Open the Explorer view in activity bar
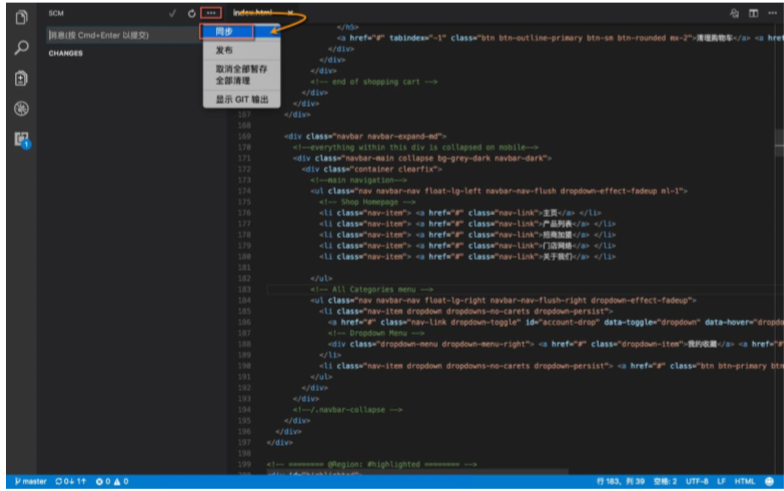This screenshot has height=491, width=784. pyautogui.click(x=21, y=18)
